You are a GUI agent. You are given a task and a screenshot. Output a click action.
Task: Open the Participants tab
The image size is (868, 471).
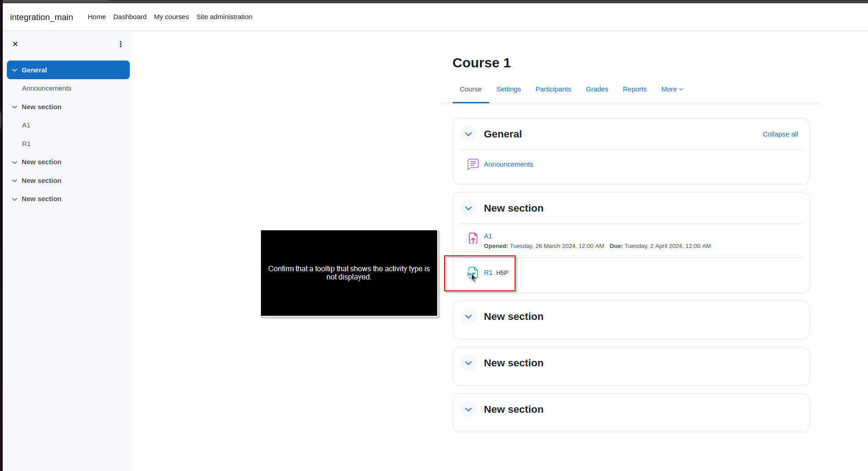click(553, 89)
